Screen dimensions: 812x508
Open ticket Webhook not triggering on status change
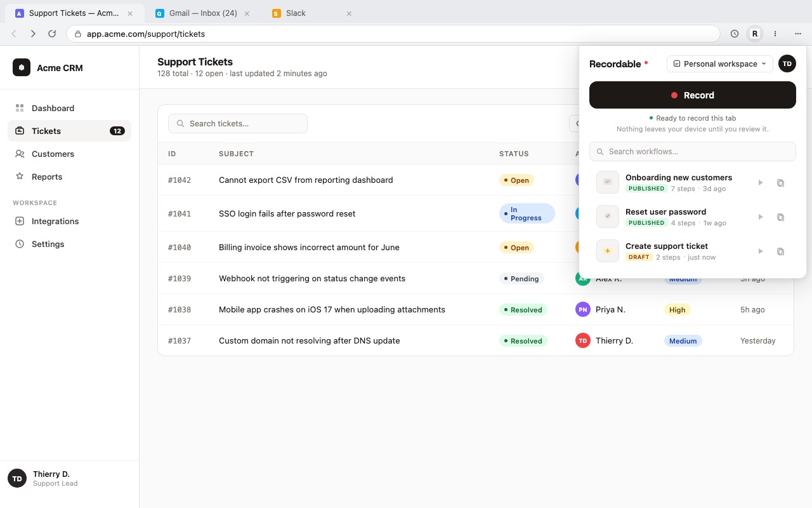(x=312, y=279)
